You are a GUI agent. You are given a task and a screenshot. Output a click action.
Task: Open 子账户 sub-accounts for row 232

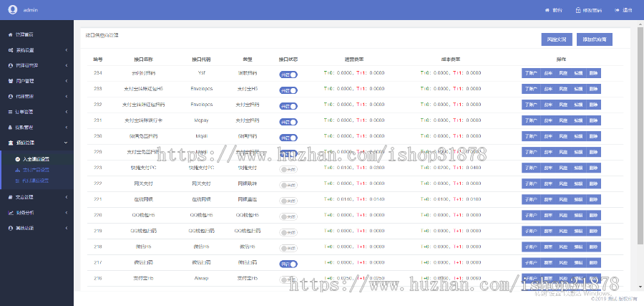tap(531, 105)
